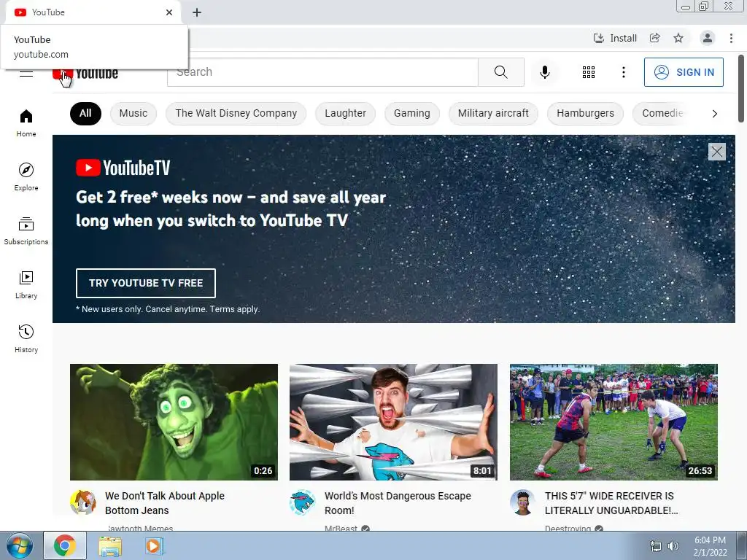
Task: Close the YouTube tab
Action: pyautogui.click(x=169, y=12)
